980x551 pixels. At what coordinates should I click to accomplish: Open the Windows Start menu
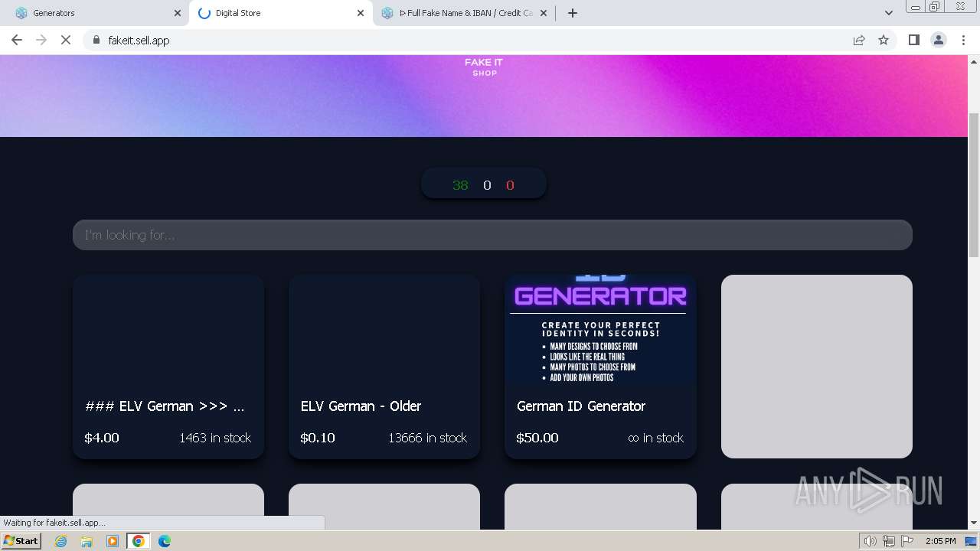[21, 541]
